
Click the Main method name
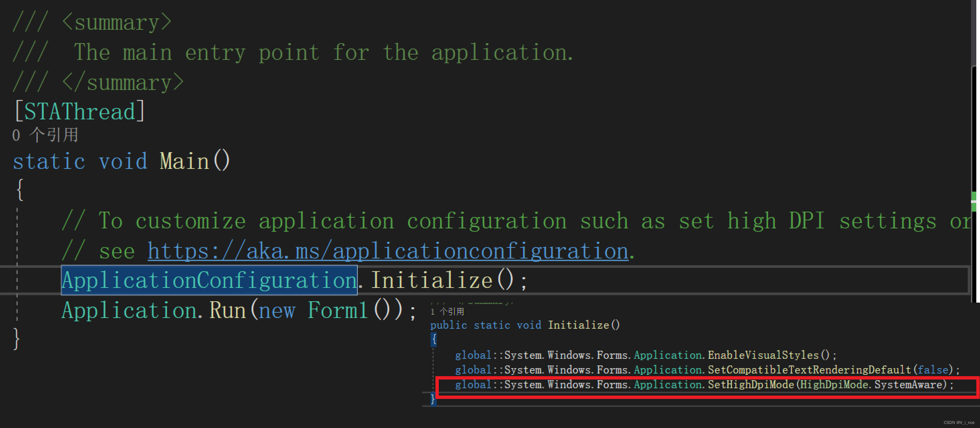pyautogui.click(x=184, y=161)
